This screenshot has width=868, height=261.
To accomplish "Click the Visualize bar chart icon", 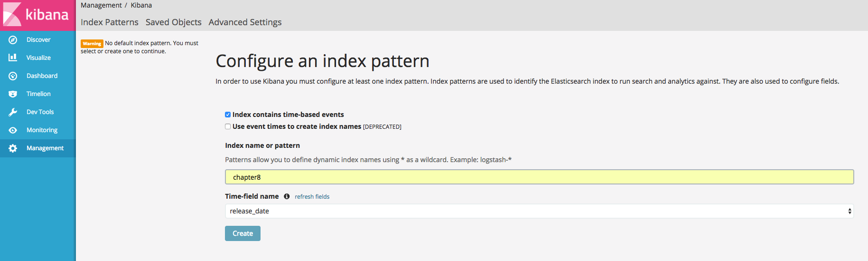I will [13, 58].
